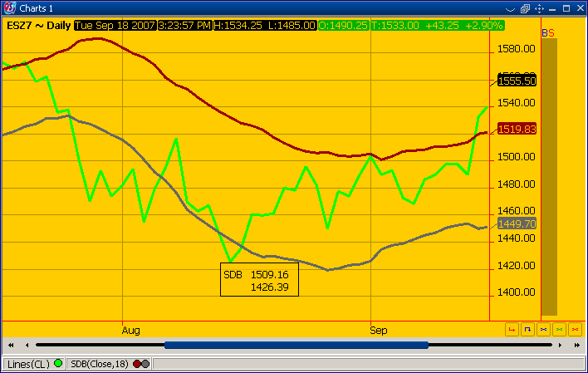
Task: Click the Tue Sep 18 2007 date field
Action: [x=115, y=26]
